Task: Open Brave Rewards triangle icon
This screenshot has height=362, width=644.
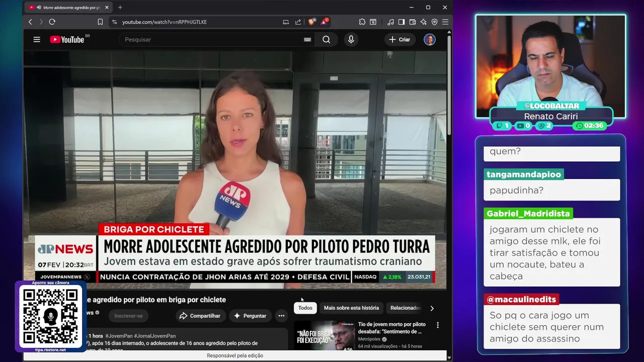Action: point(325,22)
